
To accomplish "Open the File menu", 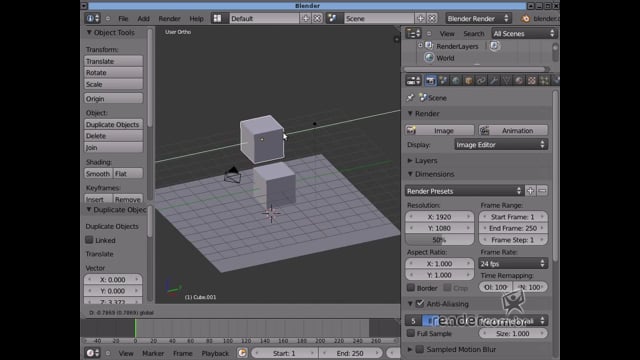I will click(x=123, y=19).
